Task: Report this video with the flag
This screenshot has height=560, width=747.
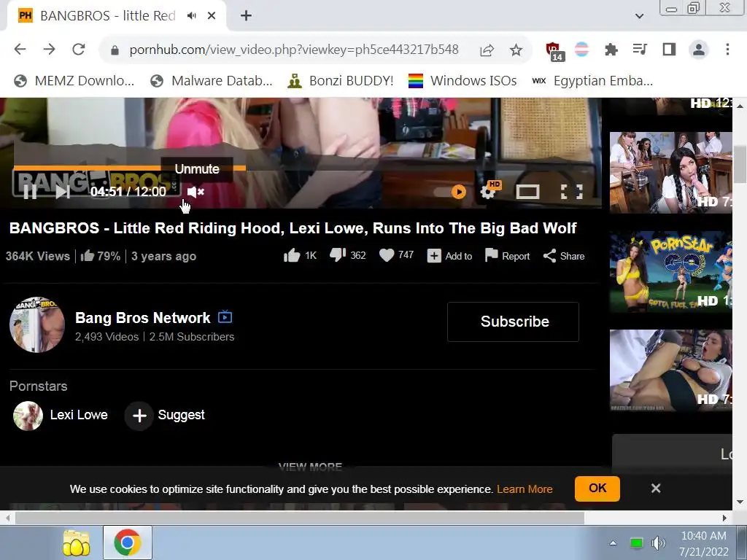Action: click(507, 256)
